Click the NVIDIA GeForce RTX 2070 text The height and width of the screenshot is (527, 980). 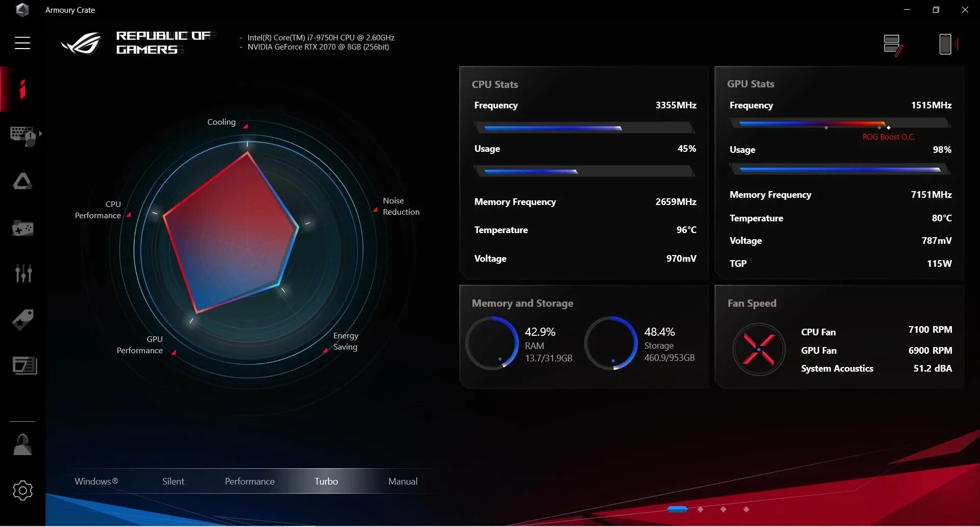pos(318,47)
